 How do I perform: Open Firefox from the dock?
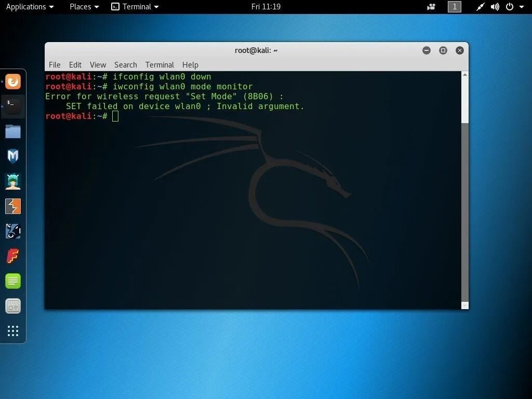point(13,82)
